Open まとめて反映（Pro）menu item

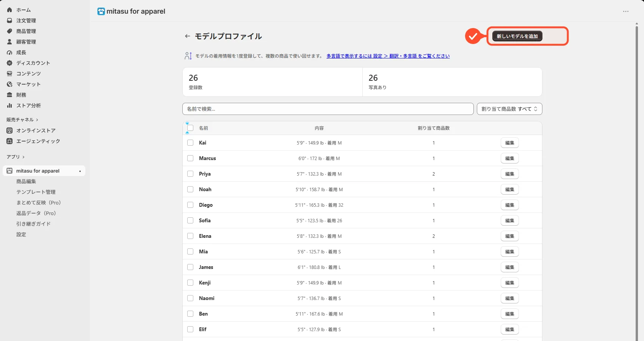(x=39, y=203)
